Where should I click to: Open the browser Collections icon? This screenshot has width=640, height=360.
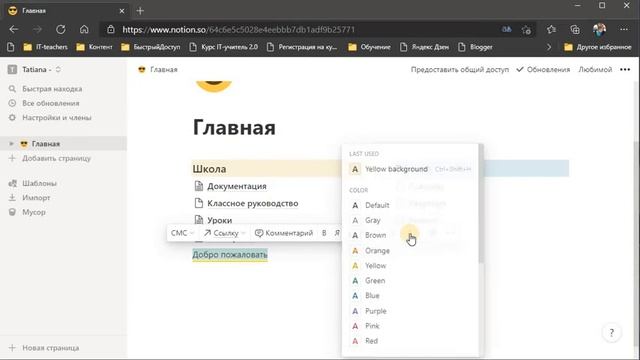(x=575, y=29)
